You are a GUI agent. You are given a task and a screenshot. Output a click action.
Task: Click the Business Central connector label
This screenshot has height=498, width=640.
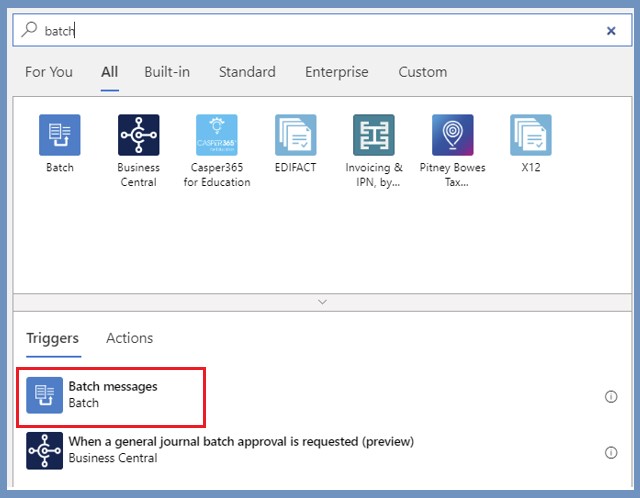(138, 175)
